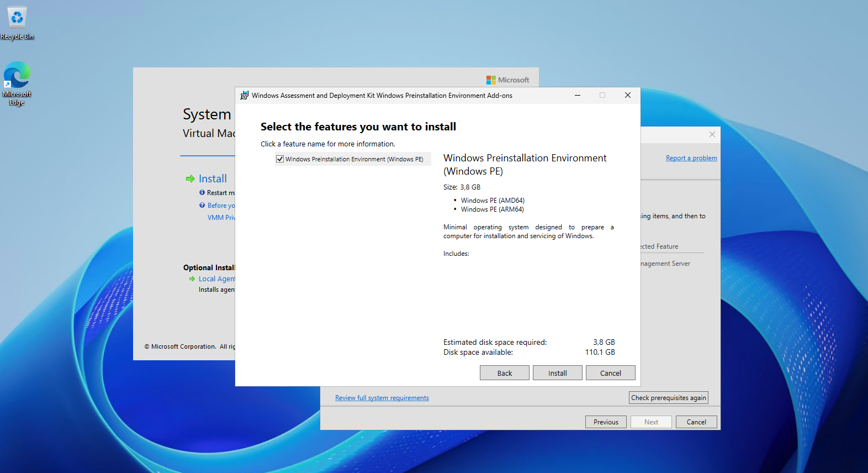This screenshot has width=868, height=473.
Task: Click the "Windows PE (AMD64)" bullet text
Action: click(493, 201)
